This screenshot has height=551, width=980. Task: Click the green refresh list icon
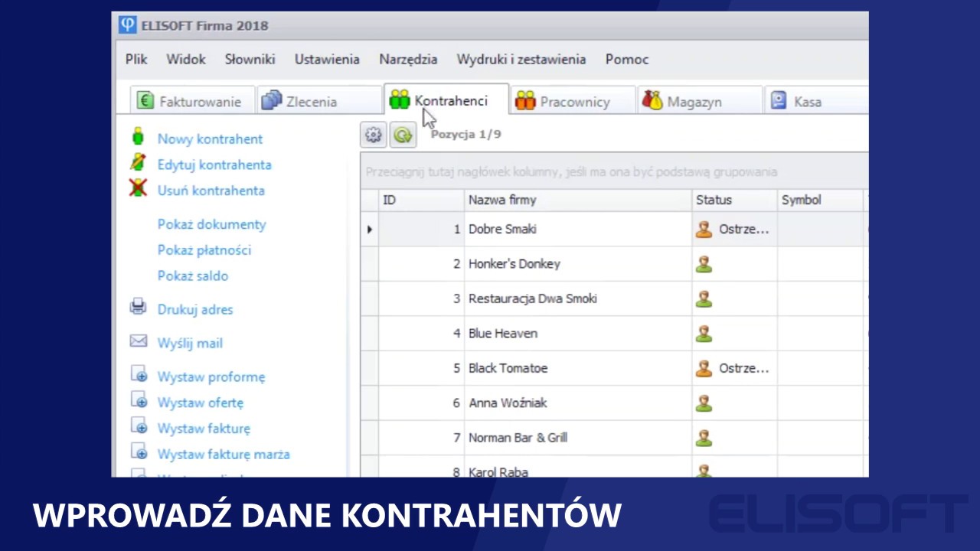[403, 135]
